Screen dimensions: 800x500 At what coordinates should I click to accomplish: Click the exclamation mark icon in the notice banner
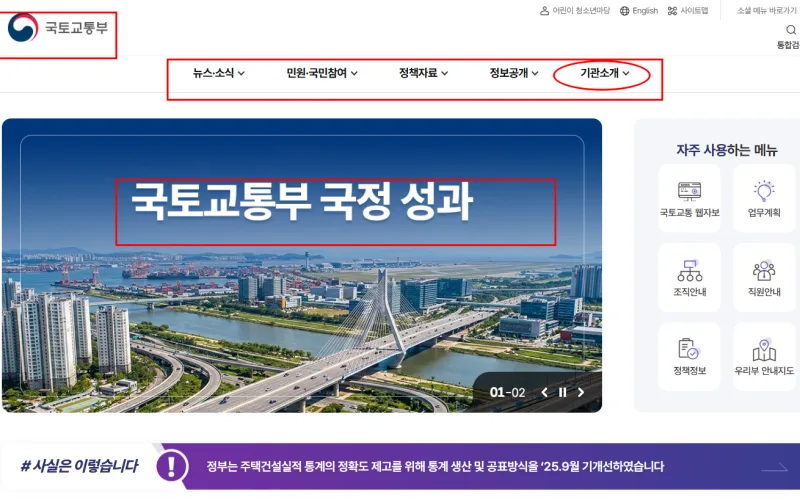coord(172,466)
